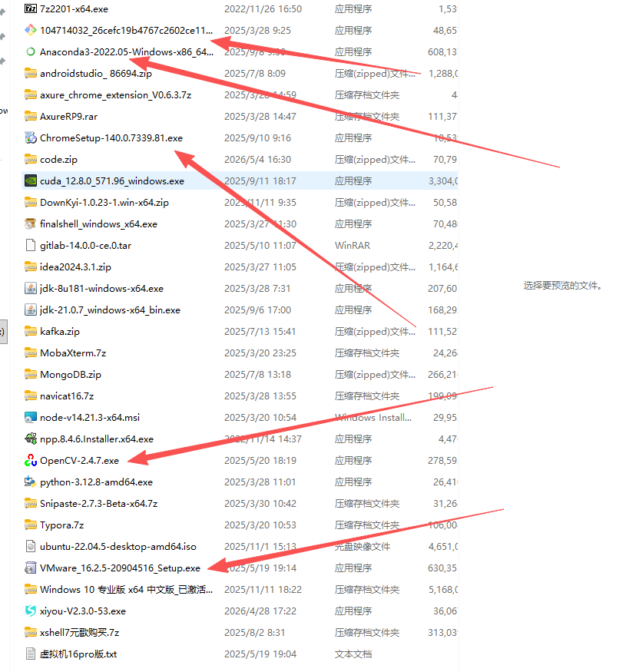Click the Windows 10 专业版 archive icon
Image resolution: width=639 pixels, height=672 pixels.
31,589
